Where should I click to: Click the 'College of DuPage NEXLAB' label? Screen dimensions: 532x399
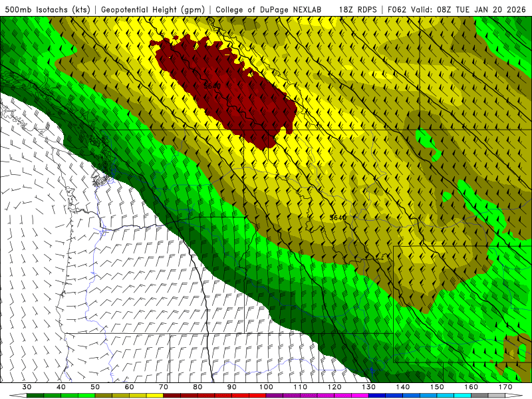click(x=269, y=9)
